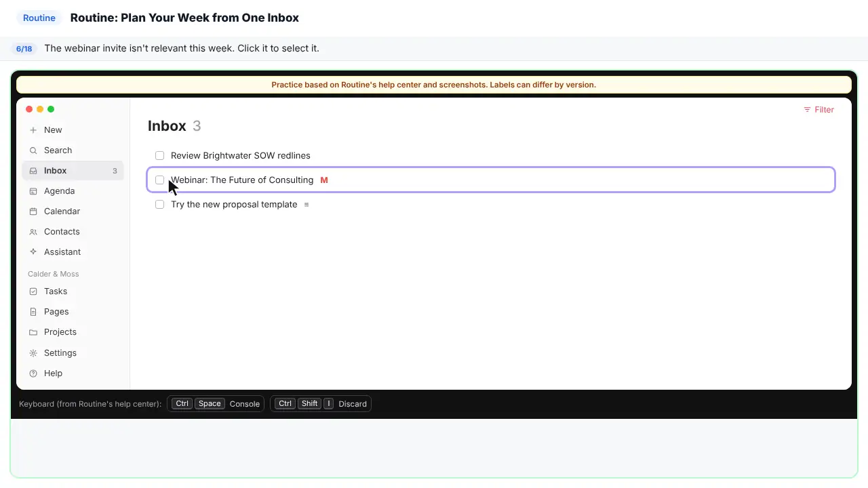Click the red Gmail M icon on webinar

(x=324, y=180)
